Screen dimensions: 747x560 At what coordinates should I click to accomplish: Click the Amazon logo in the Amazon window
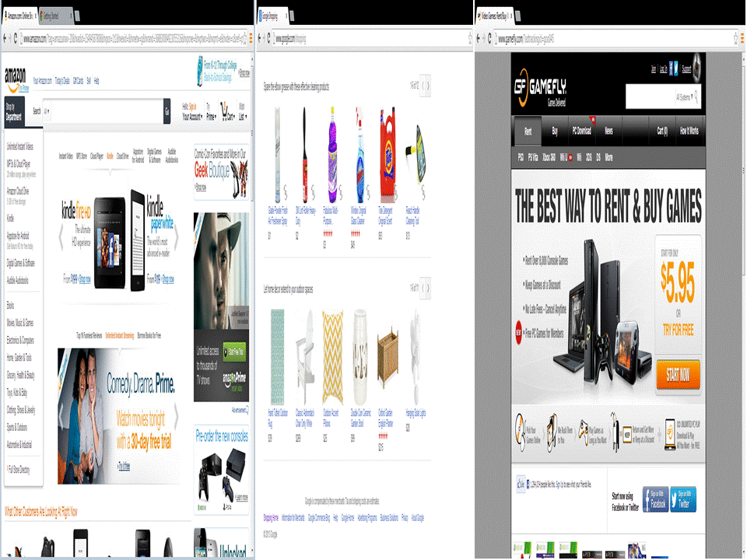(16, 79)
